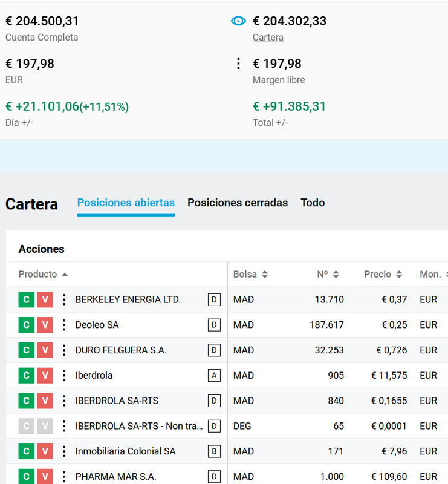This screenshot has width=448, height=484.
Task: Select DURO FELGUERA price € 0,726
Action: tap(392, 350)
